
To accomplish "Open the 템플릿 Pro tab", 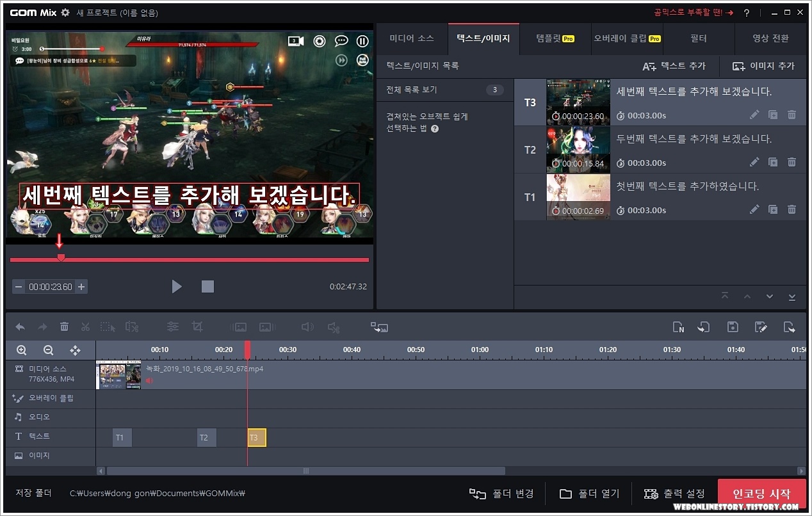I will [555, 38].
